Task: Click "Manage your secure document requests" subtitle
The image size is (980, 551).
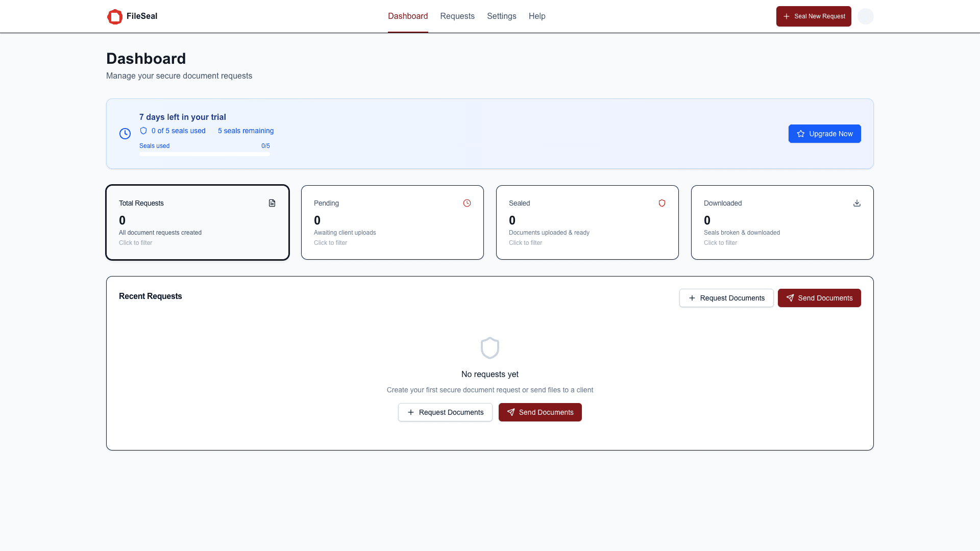Action: point(179,76)
